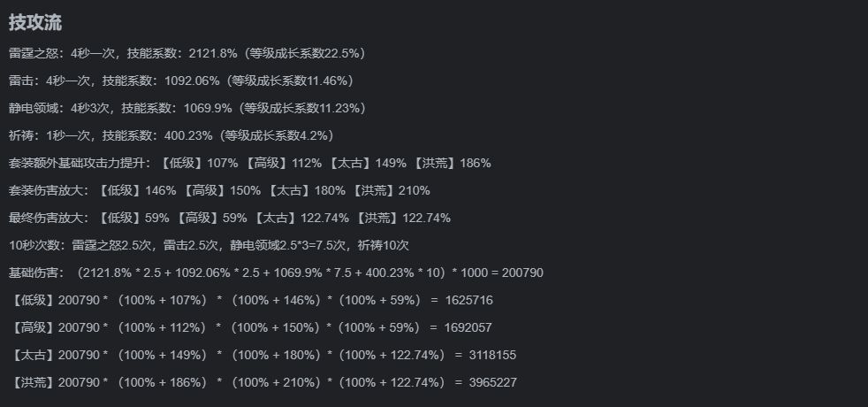Click the base damage result 200790
The height and width of the screenshot is (407, 868).
tap(522, 273)
